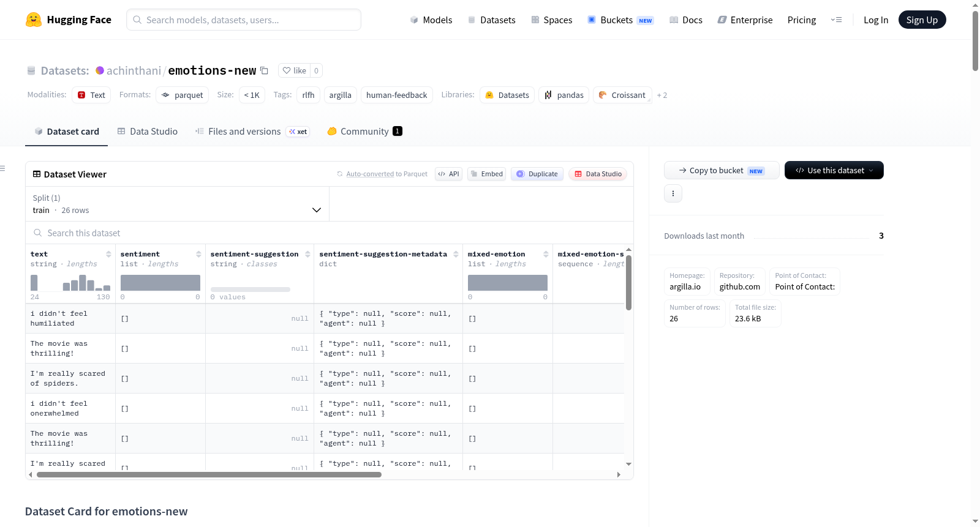Click the pandas library tag
Screen dimensions: 980x527
(x=564, y=95)
